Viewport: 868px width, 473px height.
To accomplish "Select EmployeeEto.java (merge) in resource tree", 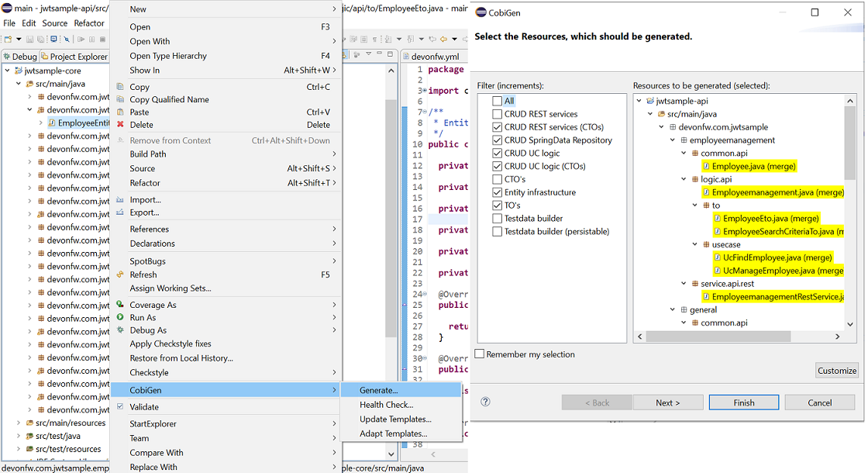I will [770, 219].
